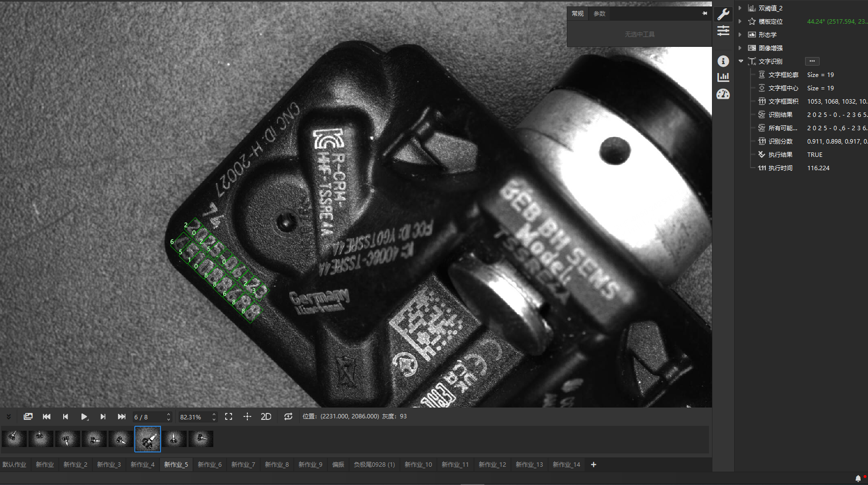868x485 pixels.
Task: Click the sliders adjustment icon
Action: 723,31
